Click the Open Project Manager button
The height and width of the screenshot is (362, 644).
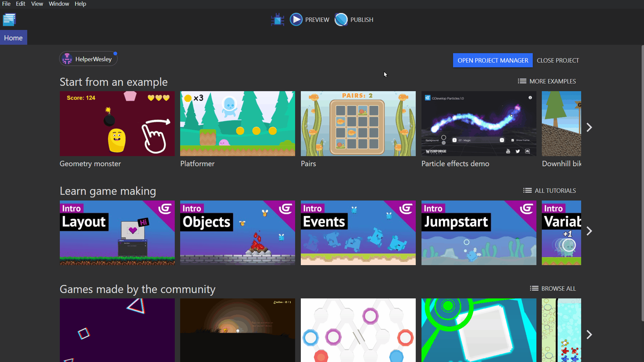click(x=492, y=60)
